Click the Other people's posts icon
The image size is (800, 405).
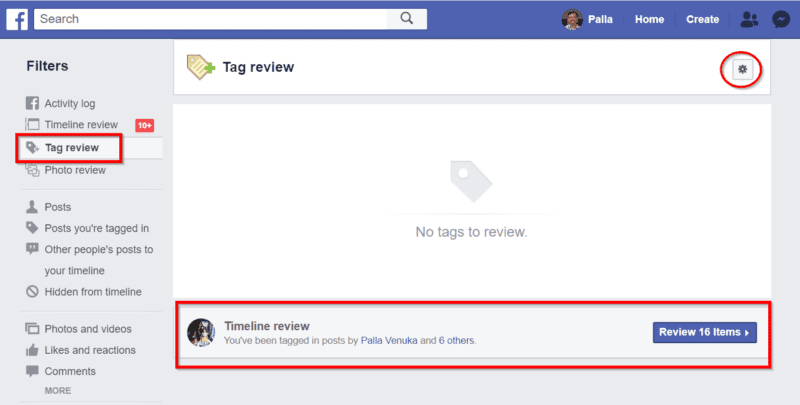tap(32, 249)
